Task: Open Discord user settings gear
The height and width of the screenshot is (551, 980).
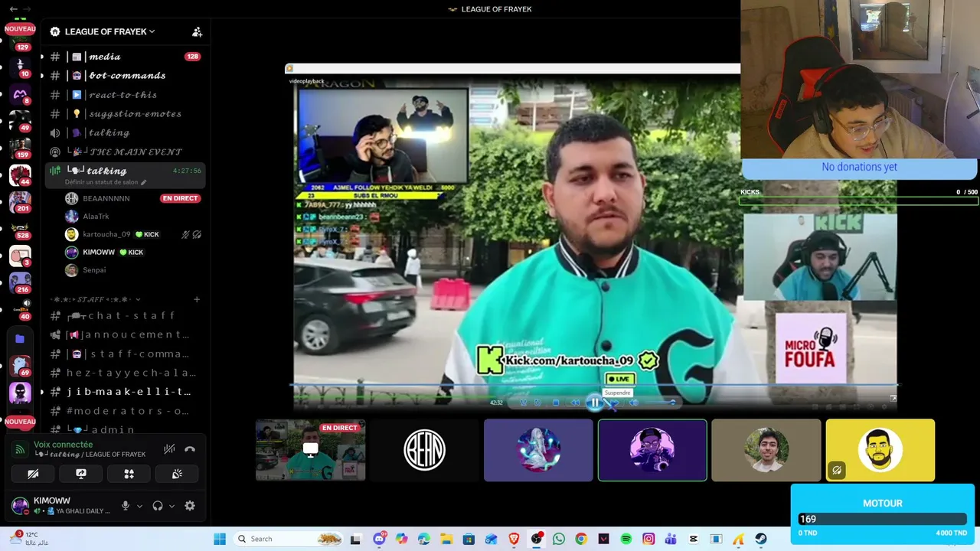Action: click(x=190, y=506)
